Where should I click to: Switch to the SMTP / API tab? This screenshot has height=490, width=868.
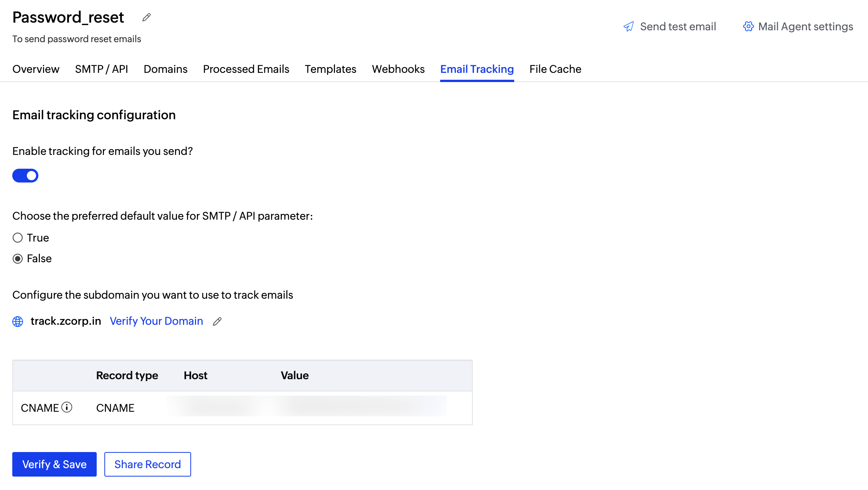101,69
